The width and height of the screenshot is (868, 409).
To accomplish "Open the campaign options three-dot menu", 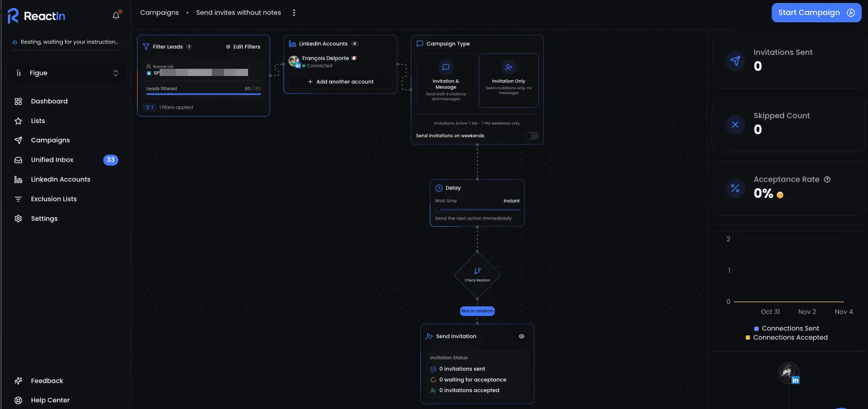I will pyautogui.click(x=294, y=12).
